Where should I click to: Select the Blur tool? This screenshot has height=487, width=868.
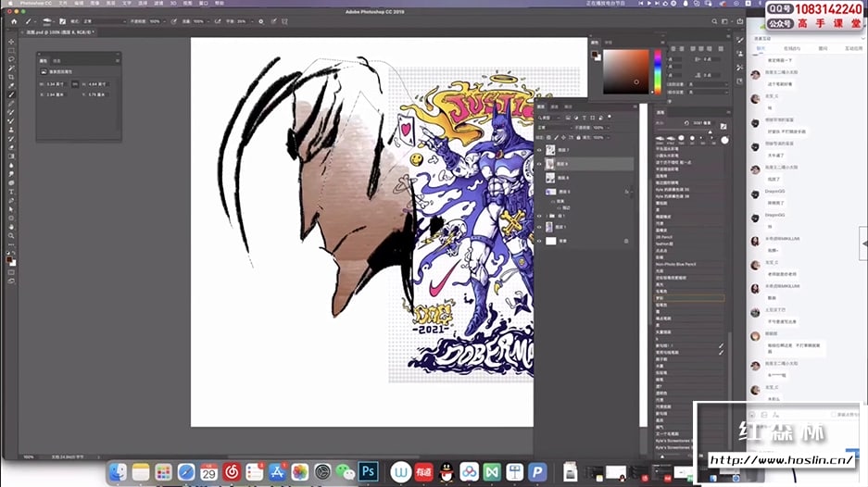tap(11, 165)
